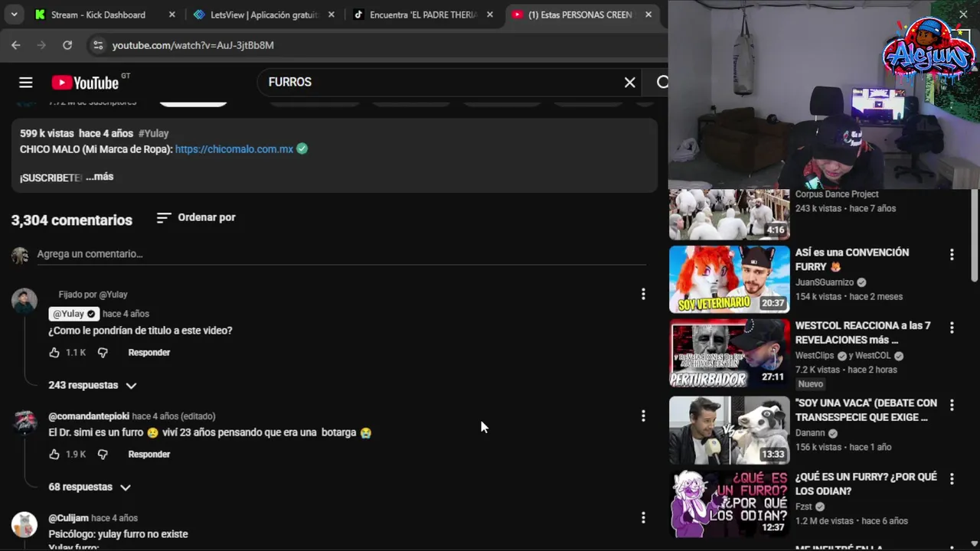This screenshot has width=980, height=551.
Task: Open the Danann channel name
Action: point(810,433)
